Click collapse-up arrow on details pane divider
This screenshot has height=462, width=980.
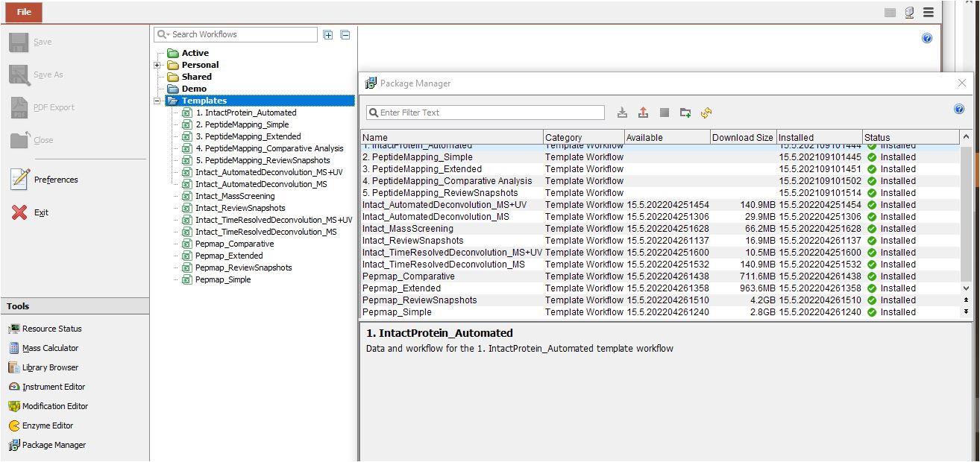967,300
